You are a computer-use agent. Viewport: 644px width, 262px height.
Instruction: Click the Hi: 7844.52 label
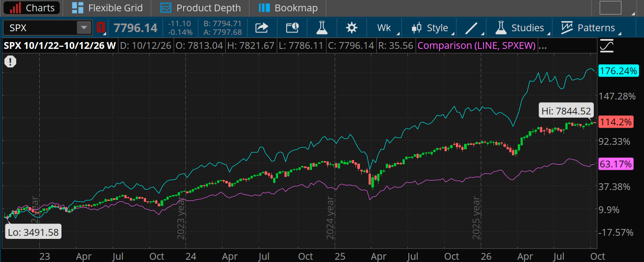point(566,111)
